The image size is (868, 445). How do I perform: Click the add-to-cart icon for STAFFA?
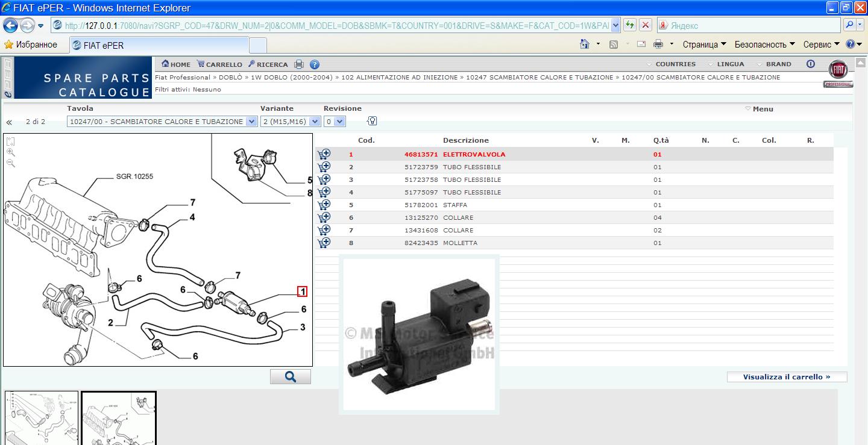tap(324, 205)
